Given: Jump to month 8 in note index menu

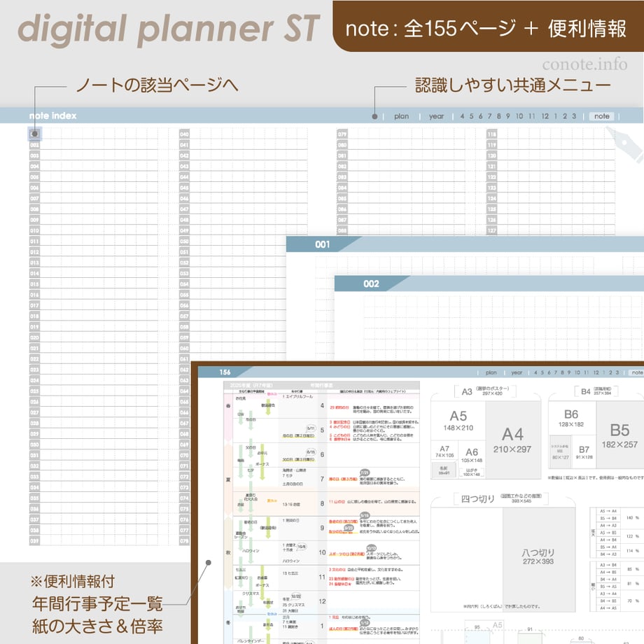Looking at the screenshot, I should click(x=498, y=116).
